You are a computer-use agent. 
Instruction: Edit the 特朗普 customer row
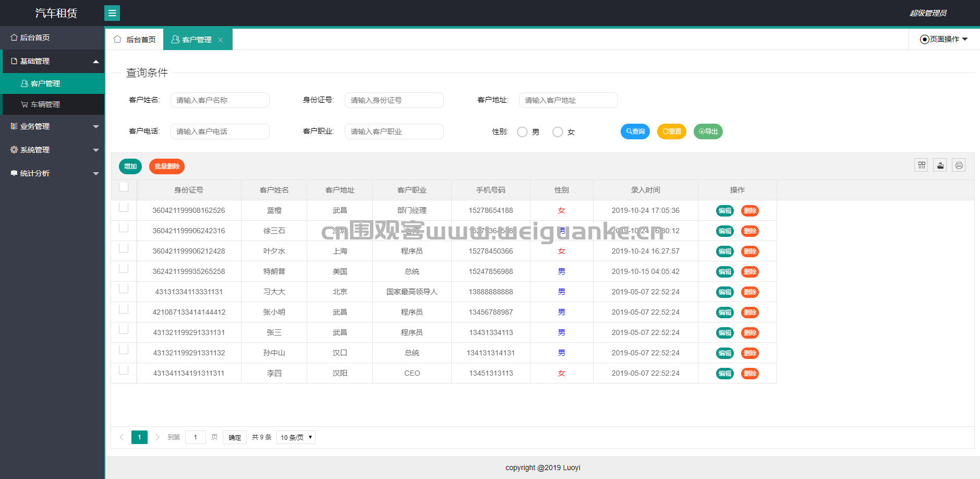click(x=725, y=272)
